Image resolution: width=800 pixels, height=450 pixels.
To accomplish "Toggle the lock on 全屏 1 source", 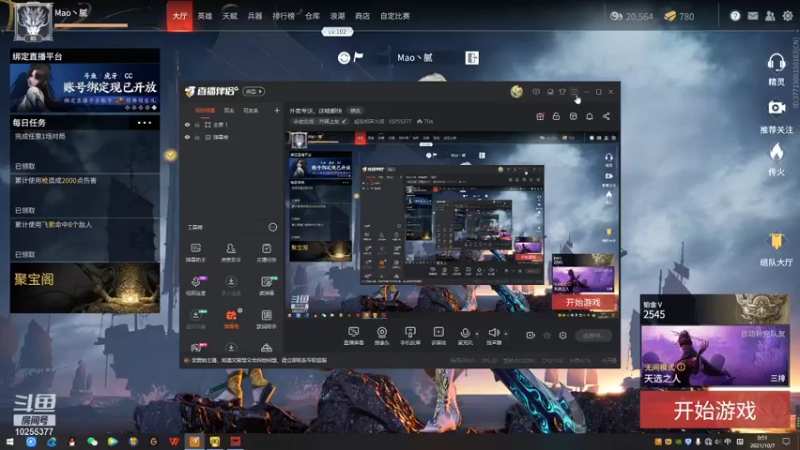I will 197,124.
